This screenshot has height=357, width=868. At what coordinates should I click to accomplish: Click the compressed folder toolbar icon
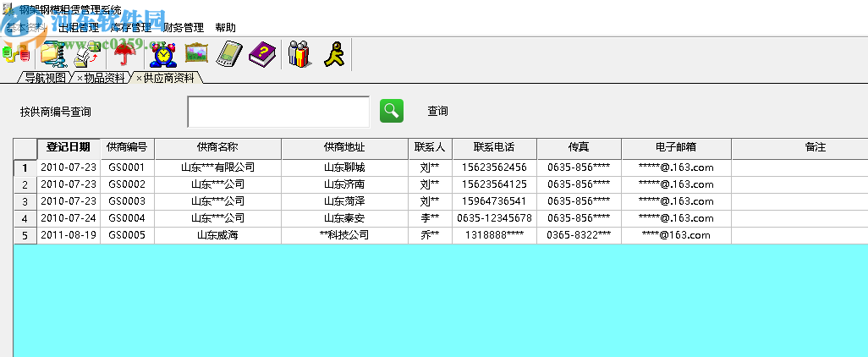(53, 55)
